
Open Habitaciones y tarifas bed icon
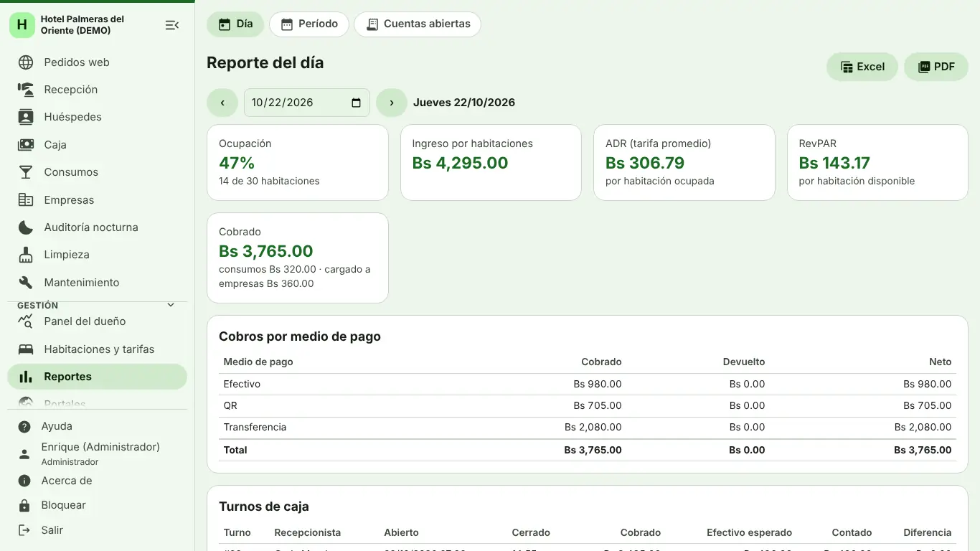pos(26,349)
